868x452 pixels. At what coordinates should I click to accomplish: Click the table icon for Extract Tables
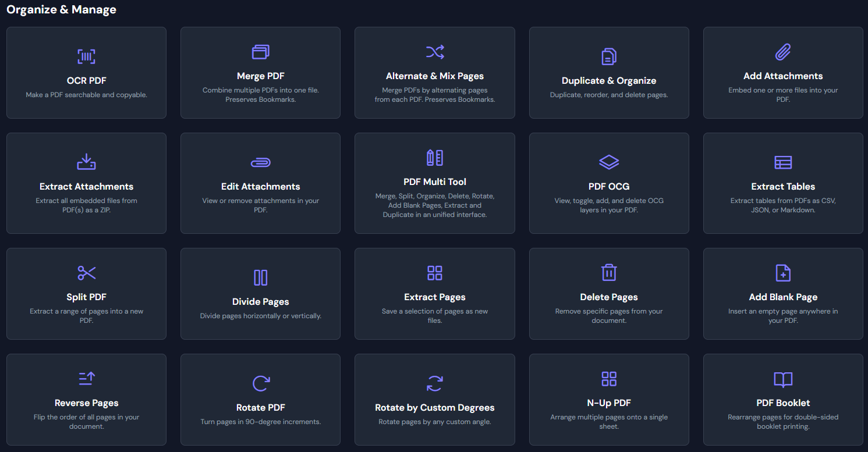(x=783, y=162)
